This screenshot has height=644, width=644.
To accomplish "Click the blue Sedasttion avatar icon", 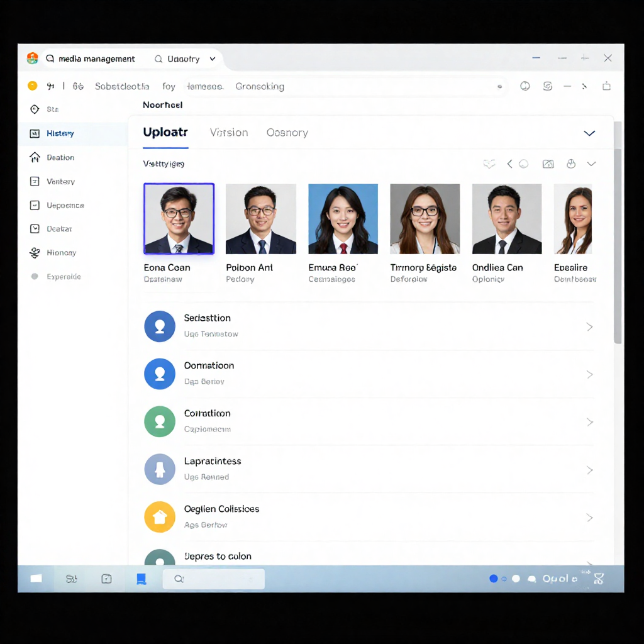I will pyautogui.click(x=160, y=326).
